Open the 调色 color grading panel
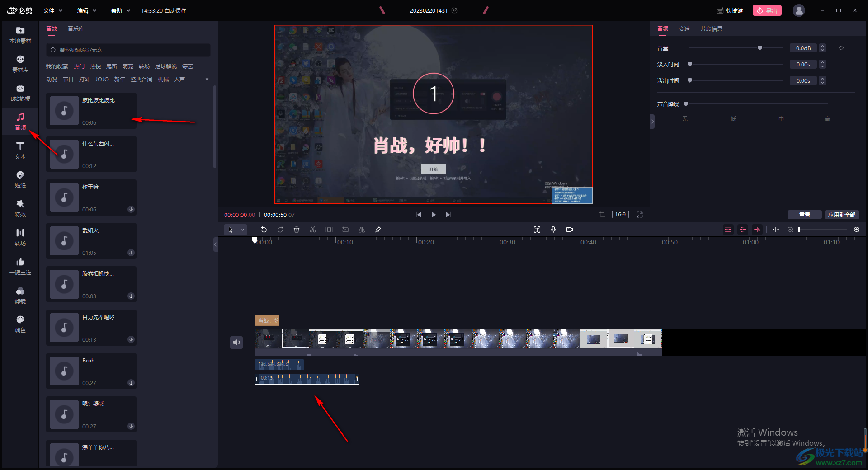 click(20, 324)
